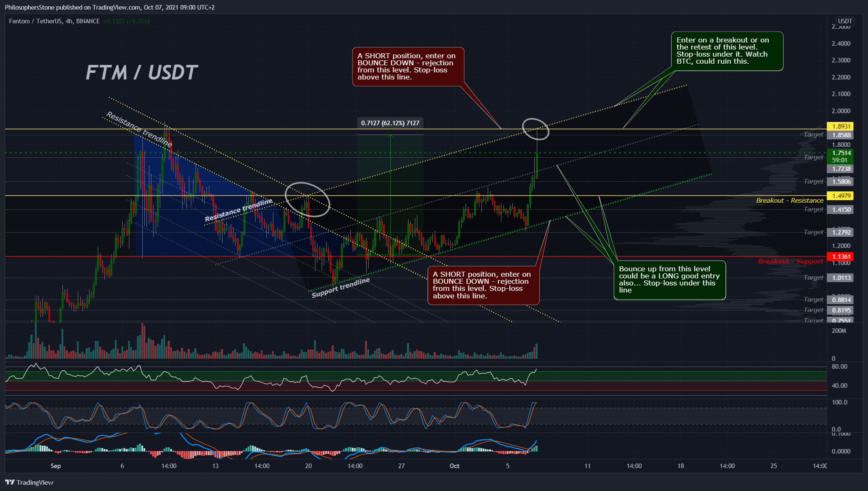Click the 18 date on the time axis
The image size is (868, 491).
pyautogui.click(x=680, y=466)
